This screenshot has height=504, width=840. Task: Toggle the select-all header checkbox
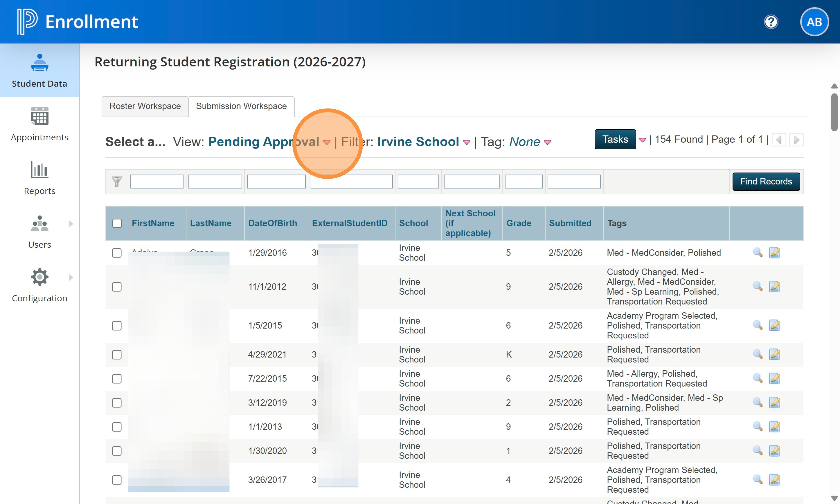(117, 223)
